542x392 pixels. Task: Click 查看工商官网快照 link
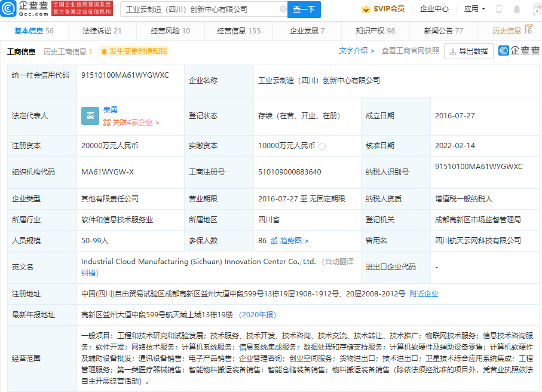click(411, 51)
